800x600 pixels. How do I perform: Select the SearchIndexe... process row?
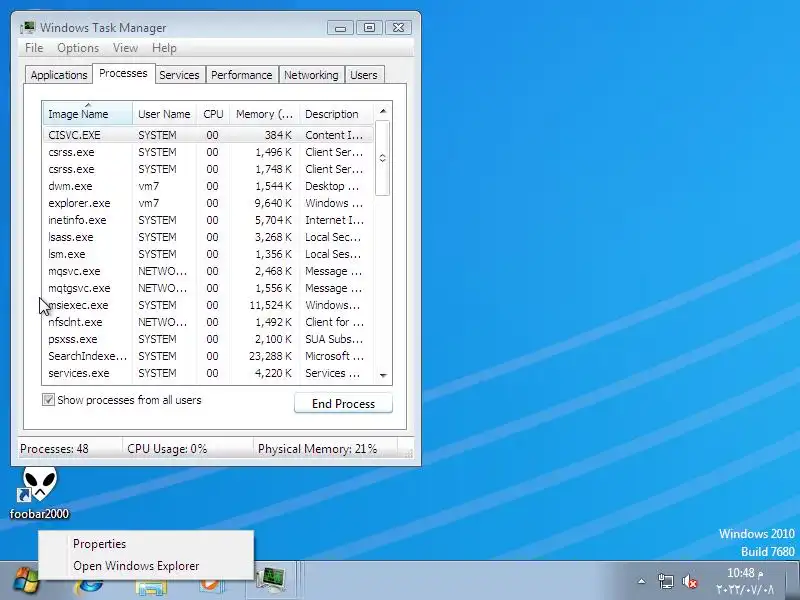pyautogui.click(x=208, y=356)
